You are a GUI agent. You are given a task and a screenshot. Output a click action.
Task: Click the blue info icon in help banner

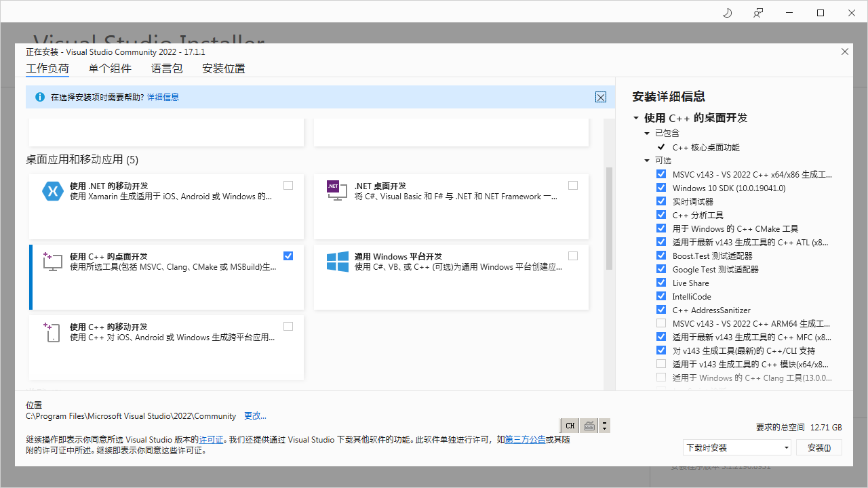tap(40, 97)
